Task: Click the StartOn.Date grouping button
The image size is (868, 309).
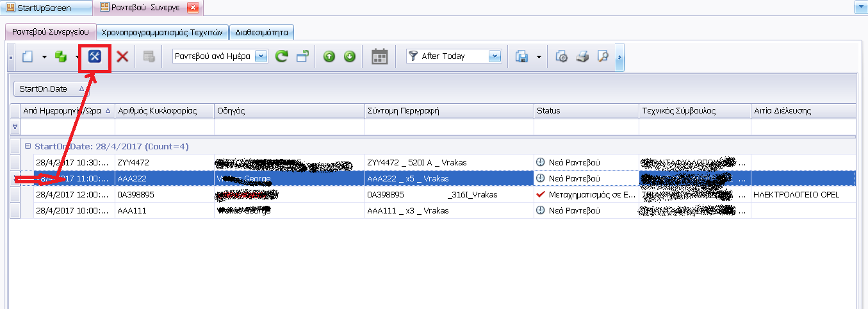Action: click(x=51, y=88)
